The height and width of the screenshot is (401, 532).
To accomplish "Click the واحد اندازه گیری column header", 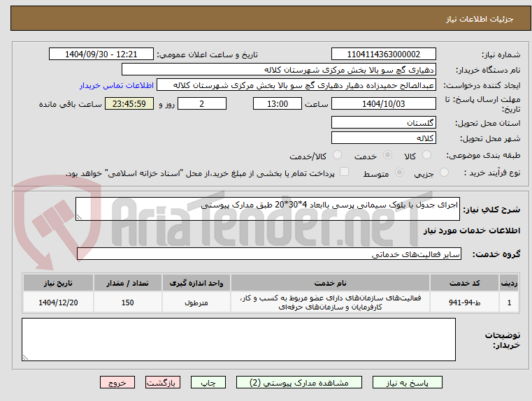I will click(x=196, y=283).
